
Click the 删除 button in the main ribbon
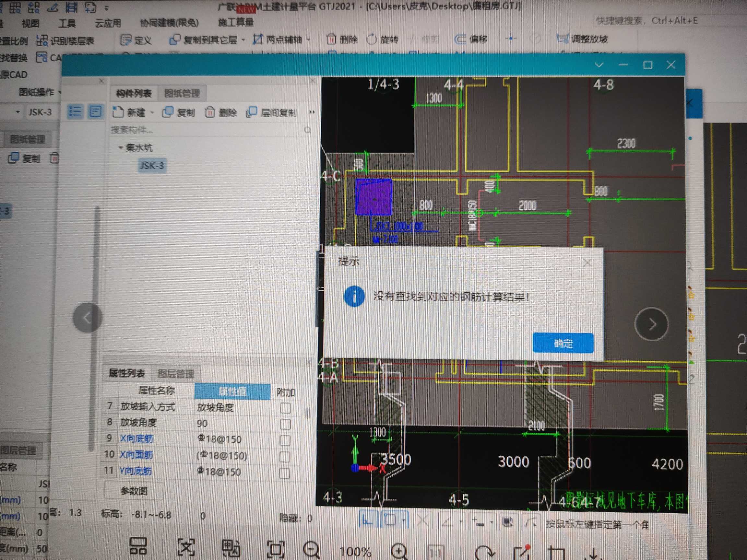(x=342, y=40)
